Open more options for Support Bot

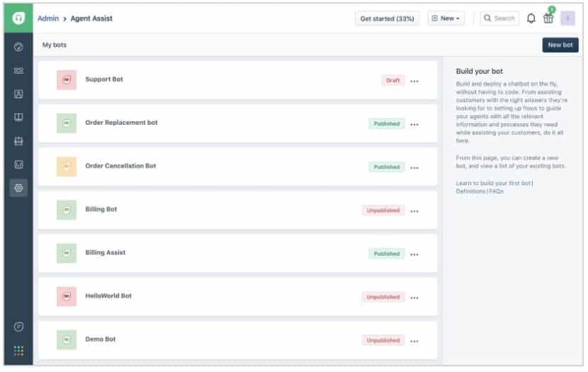pyautogui.click(x=414, y=81)
